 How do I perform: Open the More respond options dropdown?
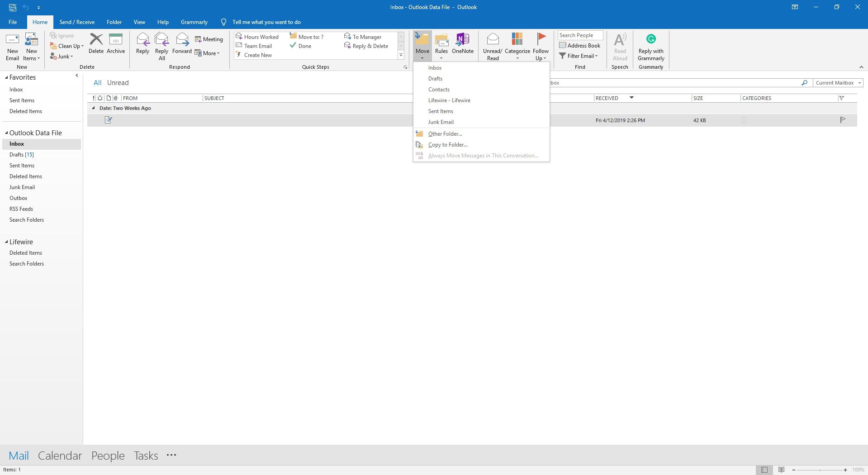tap(208, 53)
